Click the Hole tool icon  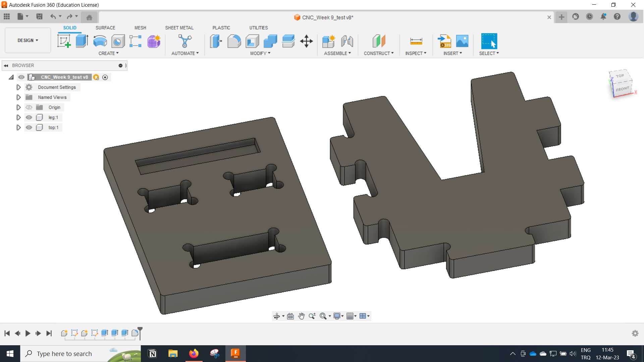pyautogui.click(x=118, y=41)
